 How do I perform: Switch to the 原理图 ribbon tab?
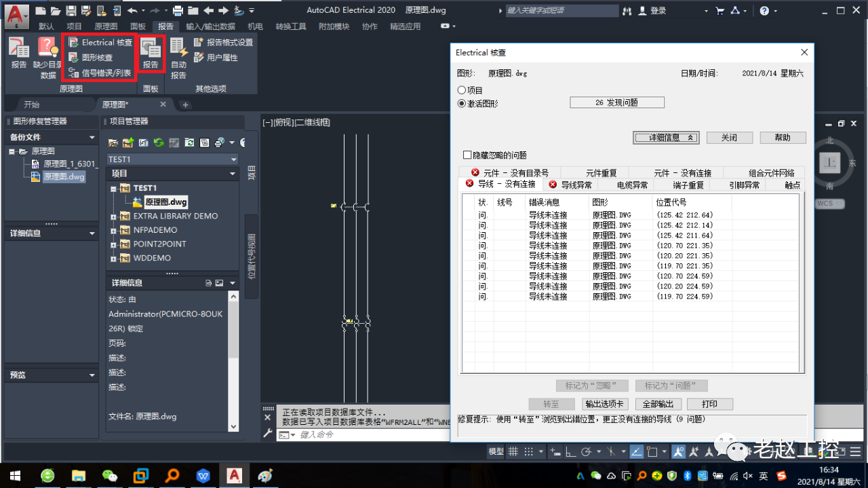[105, 26]
